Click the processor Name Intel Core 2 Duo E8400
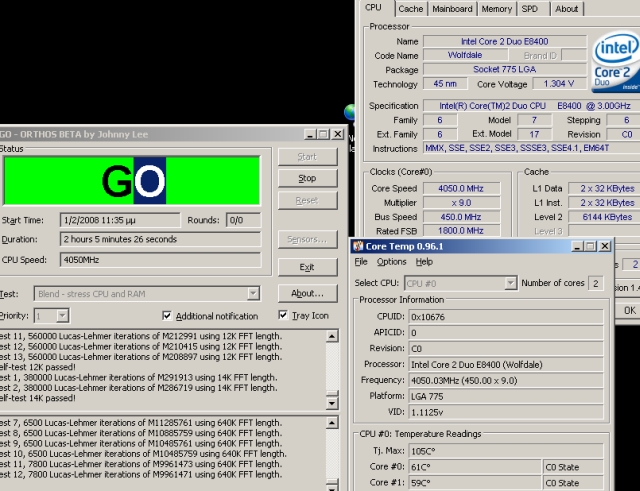Screen dimensions: 640x491 click(x=505, y=41)
